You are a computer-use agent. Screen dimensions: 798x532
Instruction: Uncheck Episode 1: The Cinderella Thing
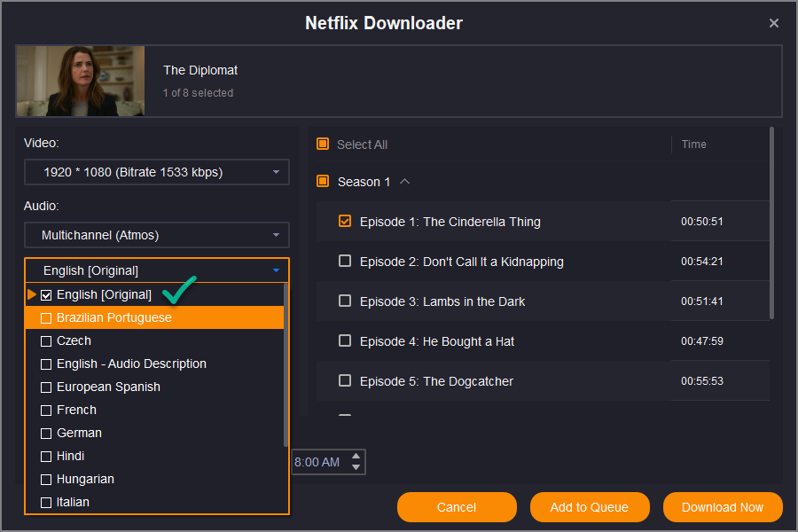click(x=345, y=221)
